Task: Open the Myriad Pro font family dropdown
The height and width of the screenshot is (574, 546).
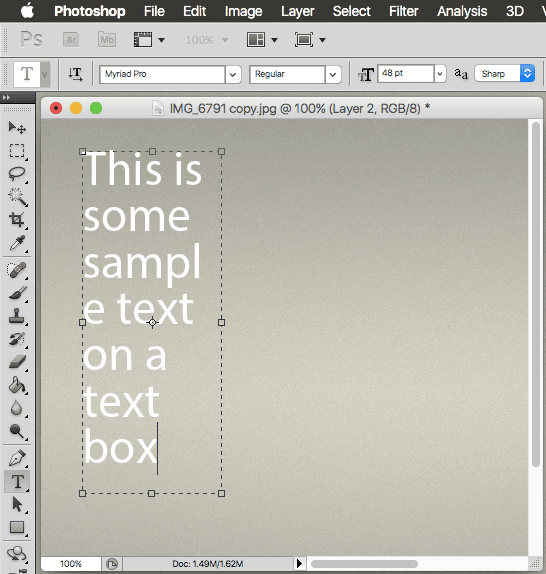Action: pyautogui.click(x=233, y=75)
